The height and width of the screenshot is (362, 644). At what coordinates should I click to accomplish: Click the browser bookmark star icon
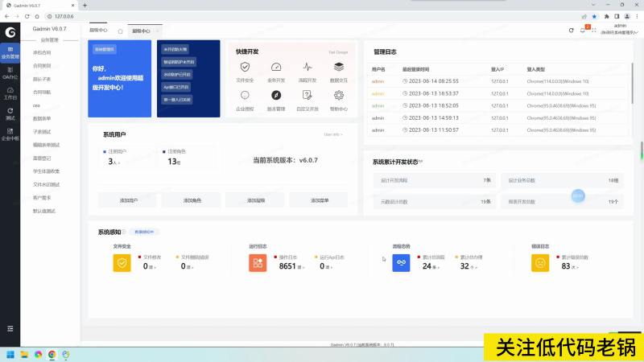594,16
